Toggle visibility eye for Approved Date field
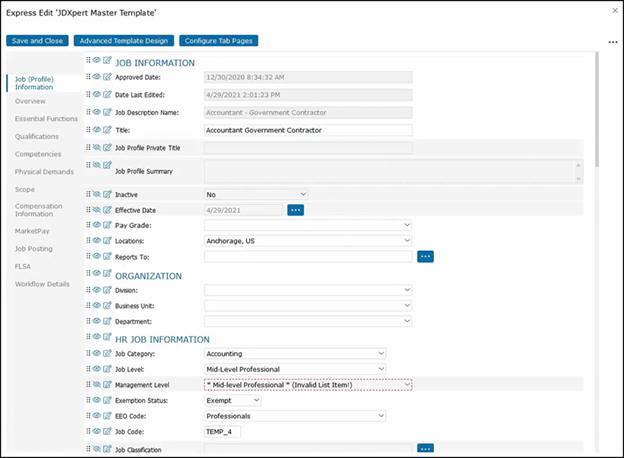624x458 pixels. (x=98, y=76)
